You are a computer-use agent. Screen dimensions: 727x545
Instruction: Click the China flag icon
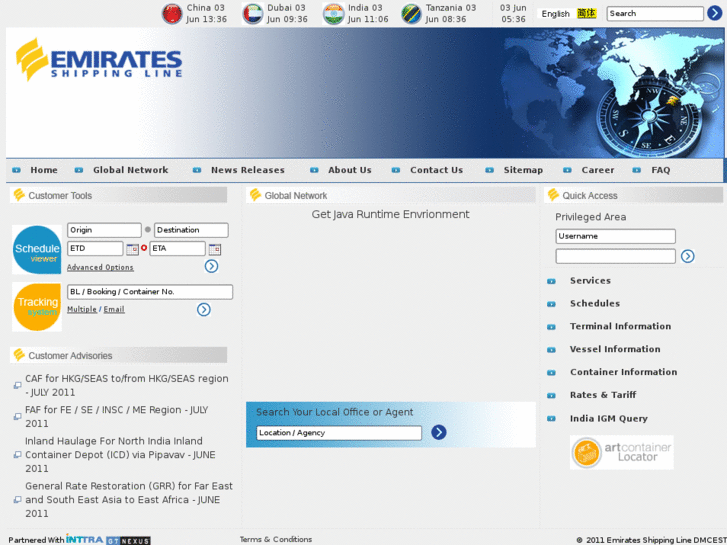click(172, 13)
